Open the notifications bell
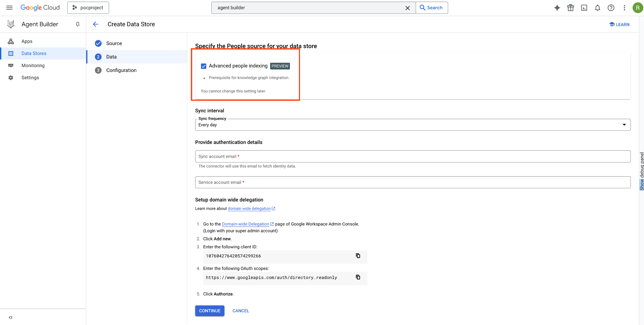 pos(597,8)
